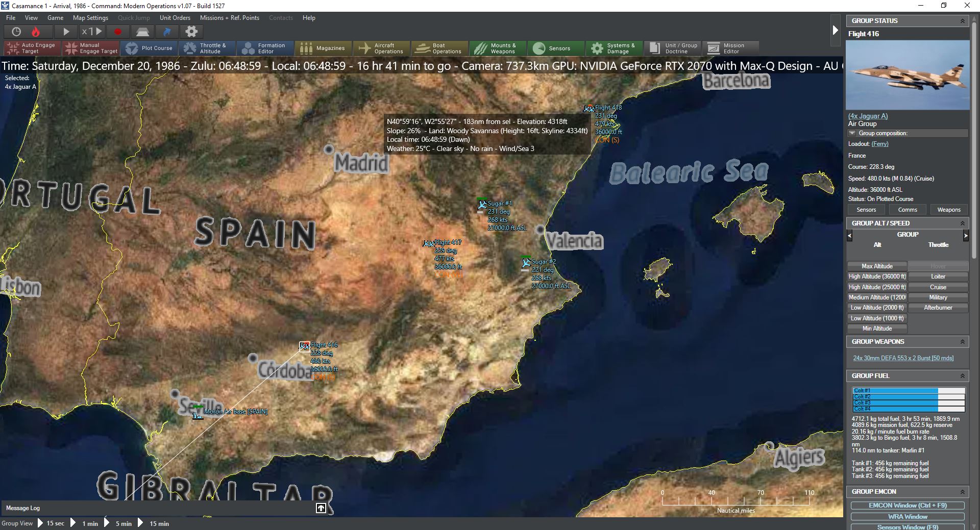This screenshot has height=530, width=980.
Task: Collapse the Group Weapons panel
Action: [x=963, y=342]
